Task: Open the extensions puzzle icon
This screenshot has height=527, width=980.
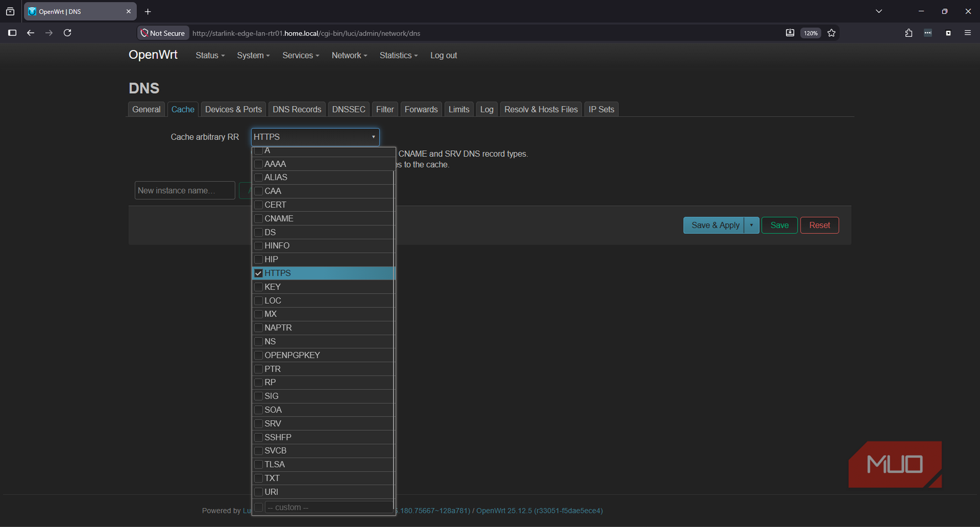Action: pyautogui.click(x=909, y=33)
